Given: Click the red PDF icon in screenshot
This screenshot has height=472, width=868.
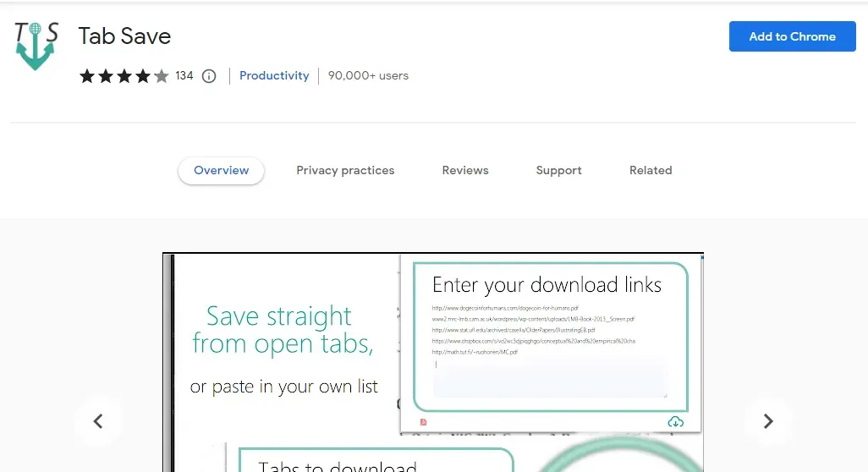Looking at the screenshot, I should [424, 422].
